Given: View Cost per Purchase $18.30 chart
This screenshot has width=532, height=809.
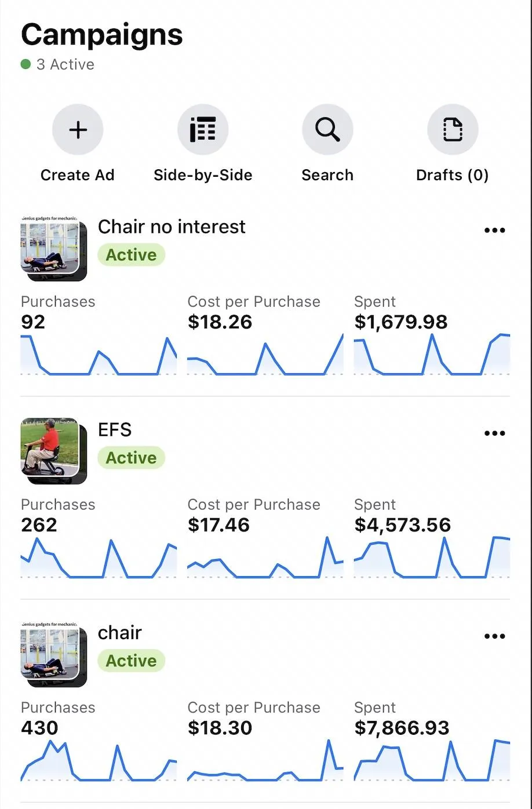Looking at the screenshot, I should [265, 760].
